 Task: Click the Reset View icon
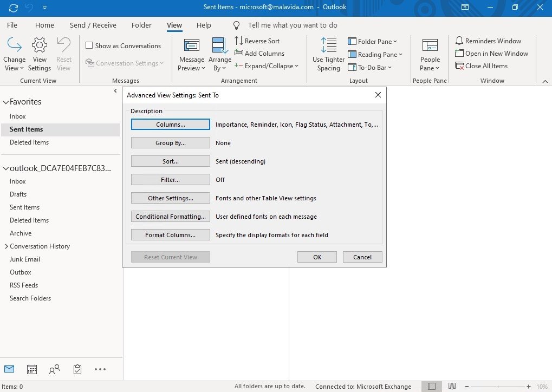(64, 54)
